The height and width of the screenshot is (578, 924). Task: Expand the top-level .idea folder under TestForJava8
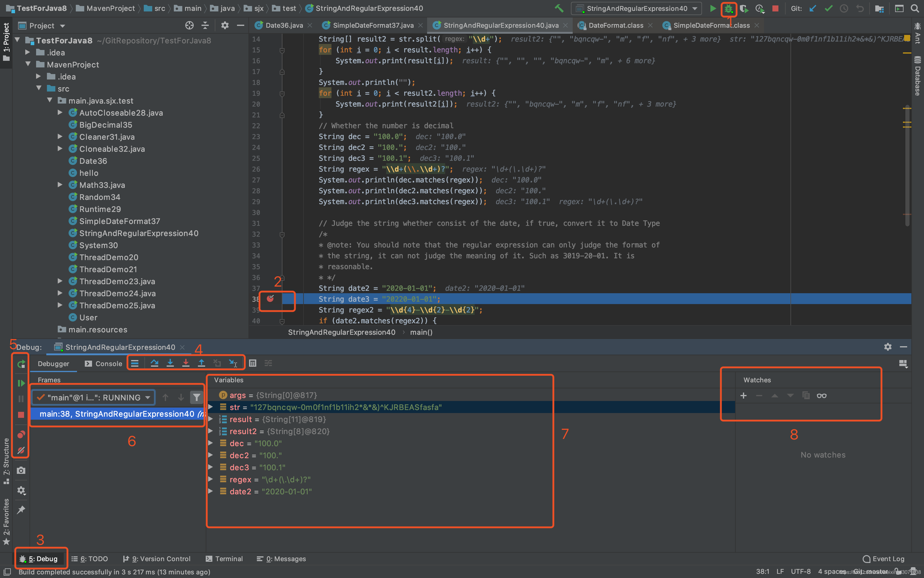[x=27, y=52]
